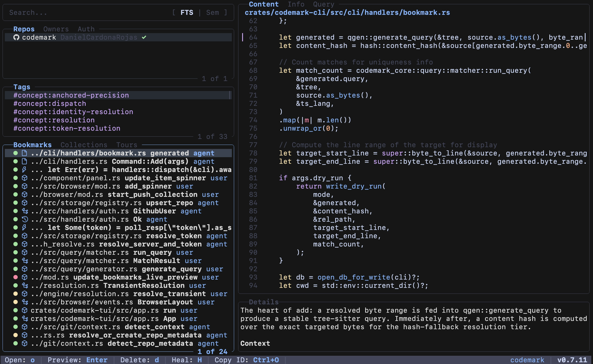The width and height of the screenshot is (593, 364).
Task: Click the lightning icon on handlers::dispatch row
Action: (x=25, y=170)
